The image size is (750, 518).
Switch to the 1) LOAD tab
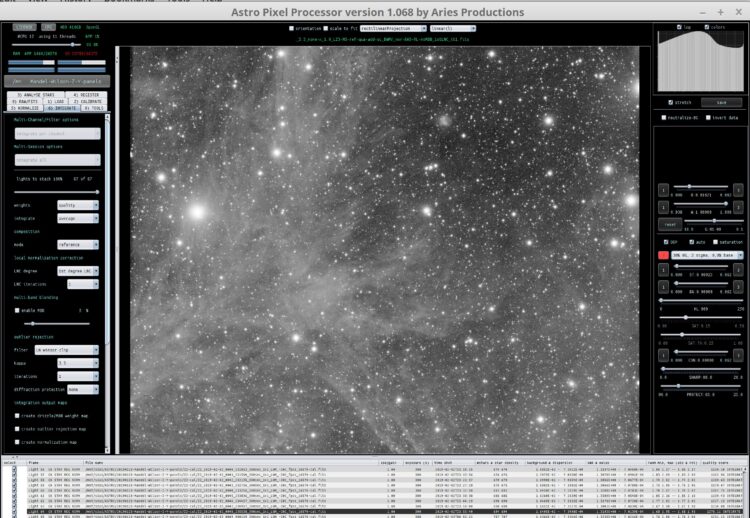coord(55,101)
